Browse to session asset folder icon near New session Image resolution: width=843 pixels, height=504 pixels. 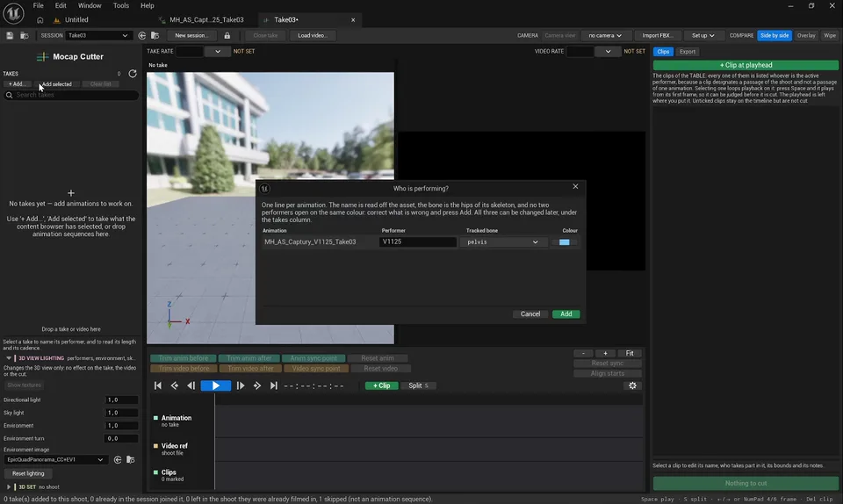(155, 35)
